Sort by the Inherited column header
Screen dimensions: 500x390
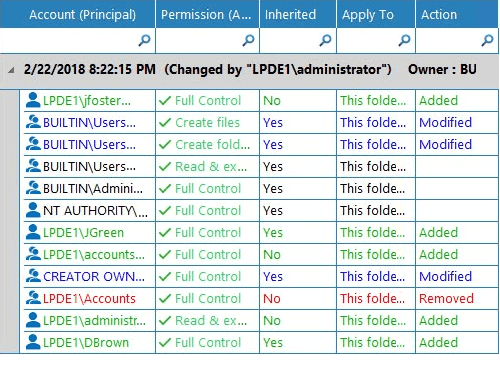(x=290, y=15)
